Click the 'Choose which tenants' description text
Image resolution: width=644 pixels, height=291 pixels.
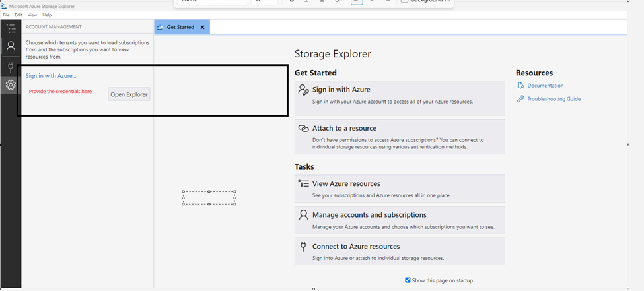coord(87,49)
